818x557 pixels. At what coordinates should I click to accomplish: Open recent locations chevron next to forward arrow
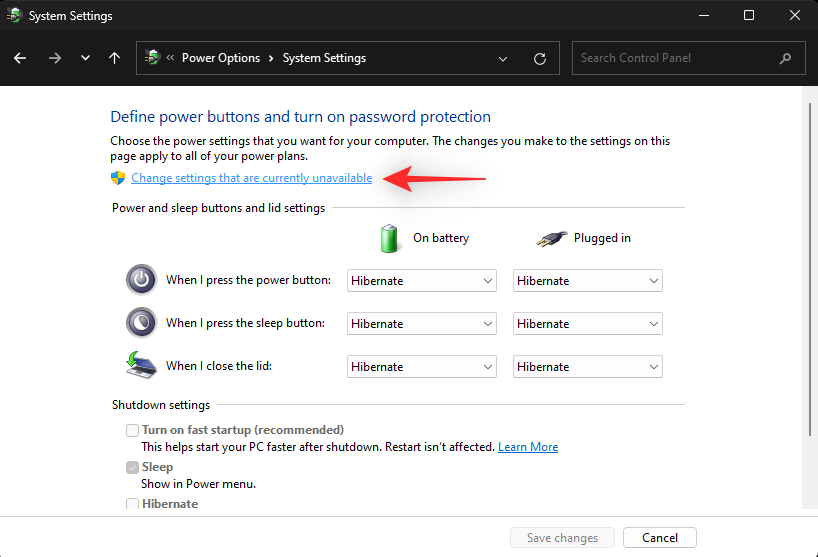click(x=85, y=58)
